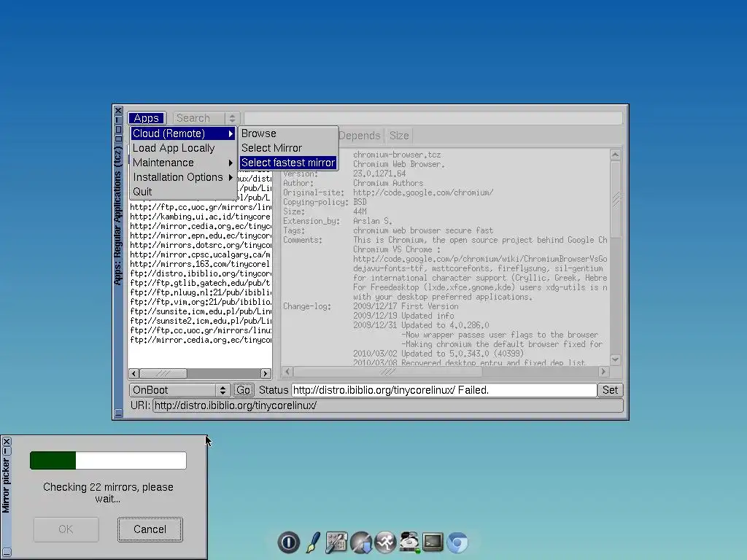Select mirror http://kambing.ui.ac.id/tinycore
Viewport: 747px width, 560px height.
pos(200,216)
